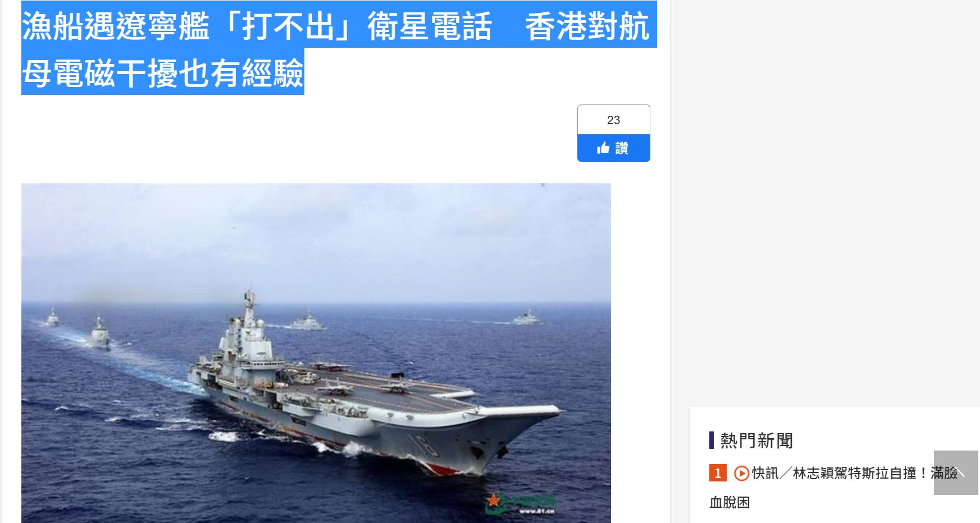
Task: Click the orange rank 1 badge
Action: tap(718, 474)
